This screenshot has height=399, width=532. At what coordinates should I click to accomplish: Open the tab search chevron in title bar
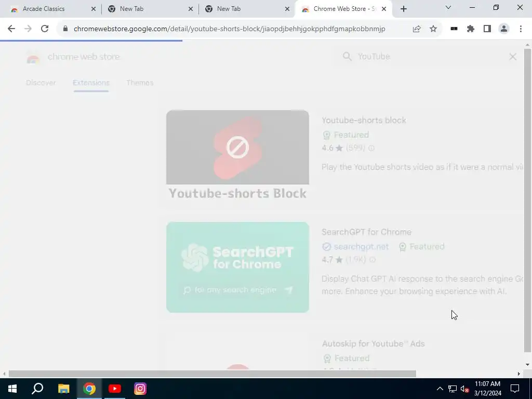[448, 7]
